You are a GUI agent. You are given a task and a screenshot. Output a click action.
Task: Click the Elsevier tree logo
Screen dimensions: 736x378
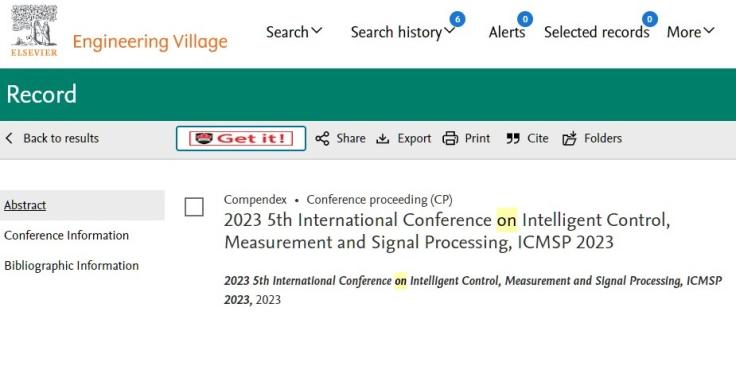coord(34,31)
